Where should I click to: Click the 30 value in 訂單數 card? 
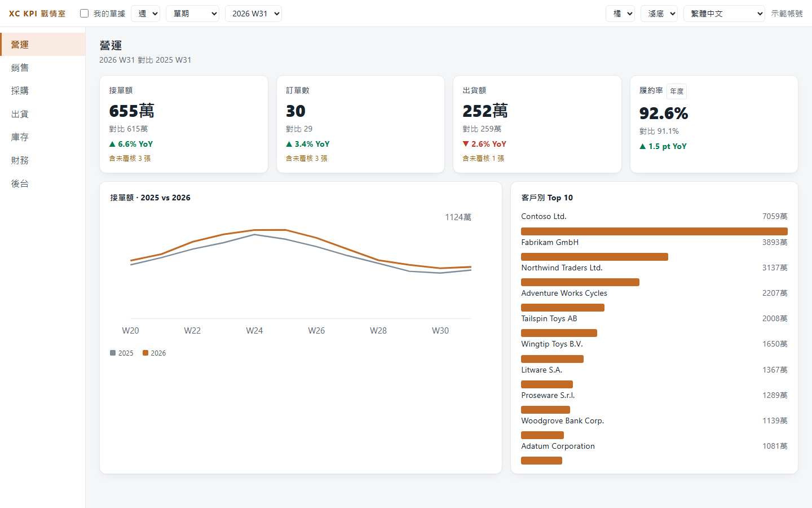coord(295,111)
